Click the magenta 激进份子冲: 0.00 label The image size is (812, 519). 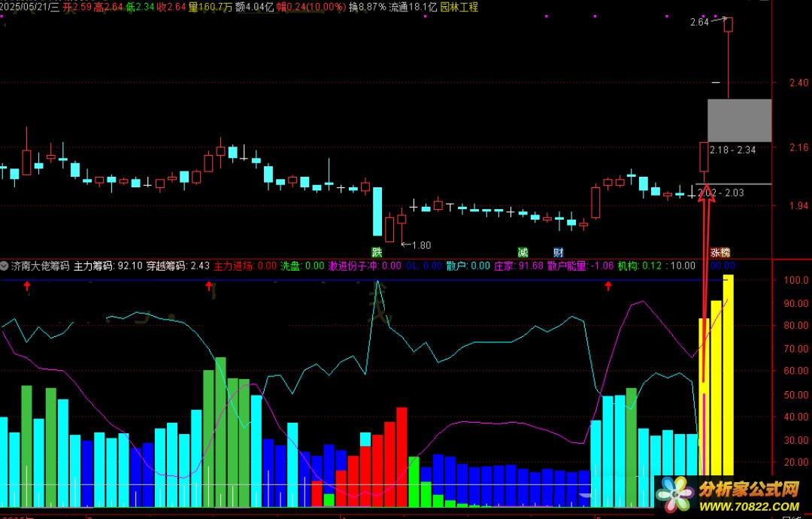tap(365, 266)
